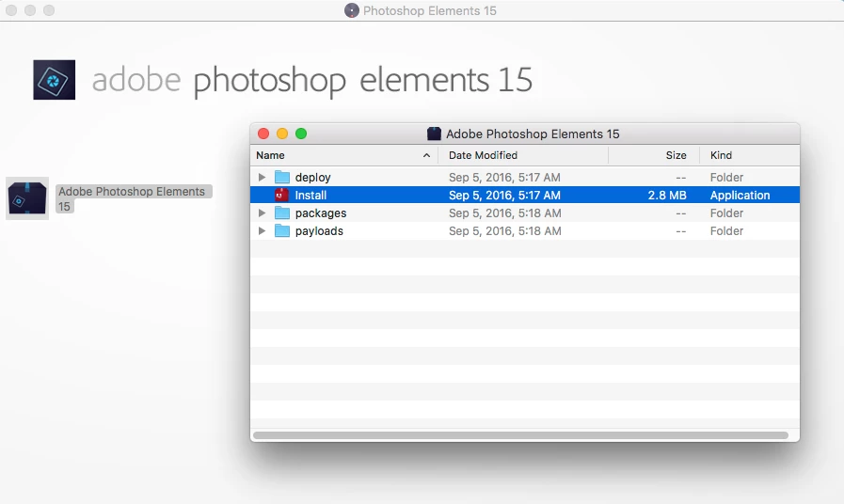844x504 pixels.
Task: Zoom the Finder window with green button
Action: click(301, 134)
